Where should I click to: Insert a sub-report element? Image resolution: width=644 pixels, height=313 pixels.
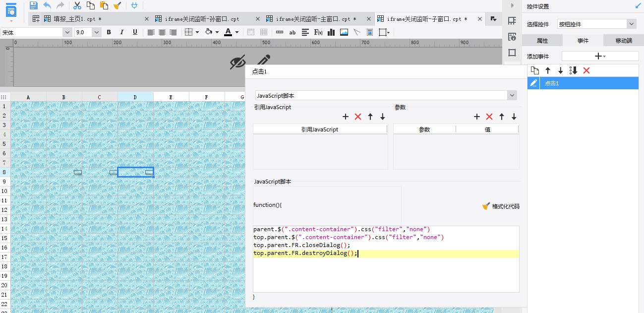pos(370,32)
